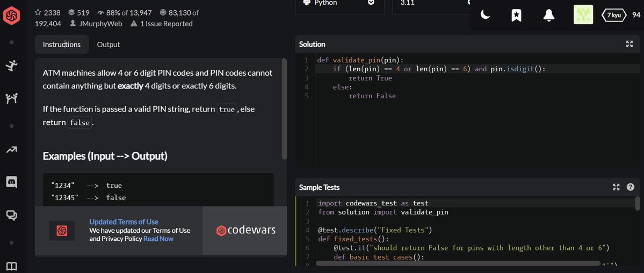This screenshot has width=644, height=273.
Task: Click the inline 'false' code tag
Action: coord(79,123)
